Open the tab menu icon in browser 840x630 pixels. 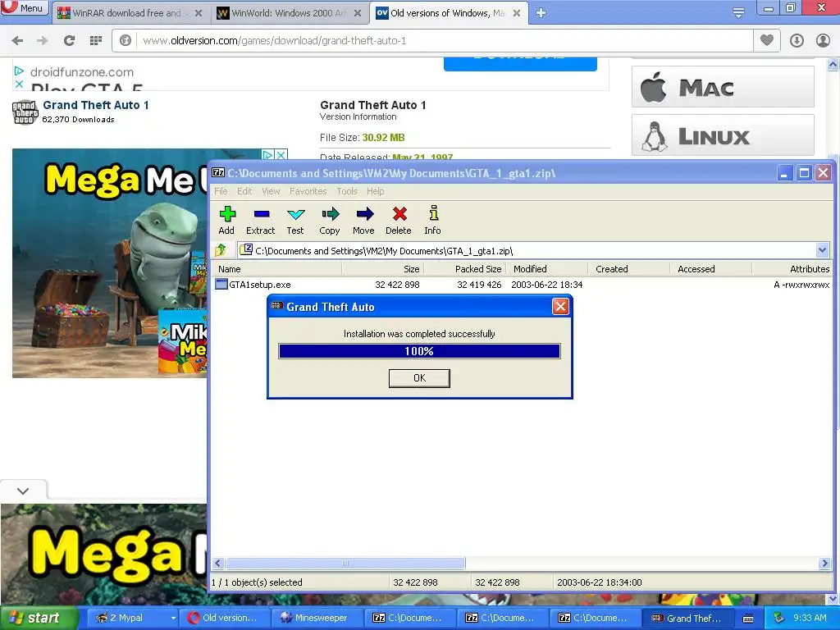point(739,13)
